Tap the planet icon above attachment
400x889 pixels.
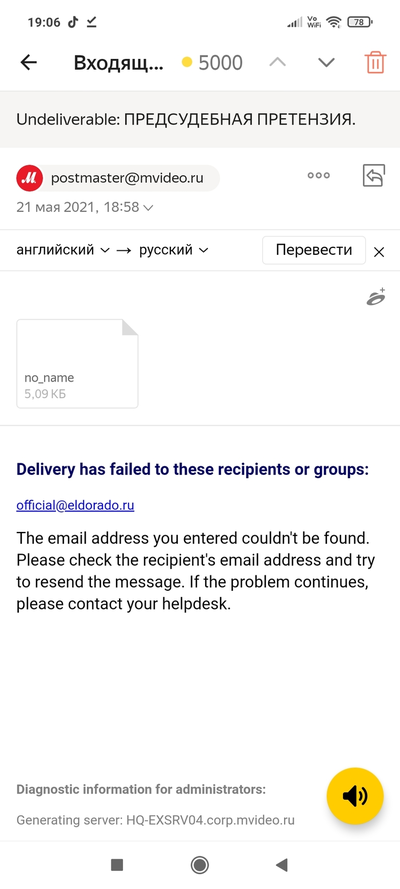pos(376,297)
